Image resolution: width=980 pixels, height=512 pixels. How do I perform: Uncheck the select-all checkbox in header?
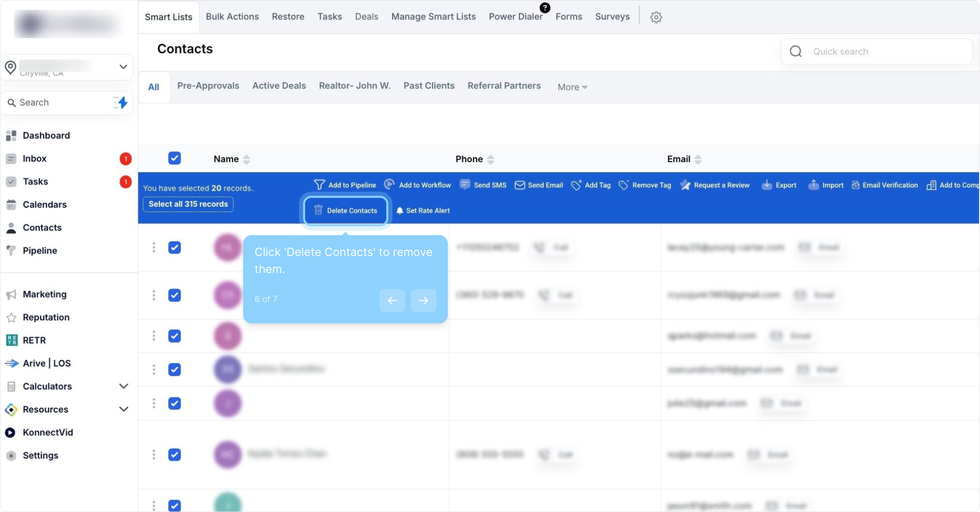(174, 158)
